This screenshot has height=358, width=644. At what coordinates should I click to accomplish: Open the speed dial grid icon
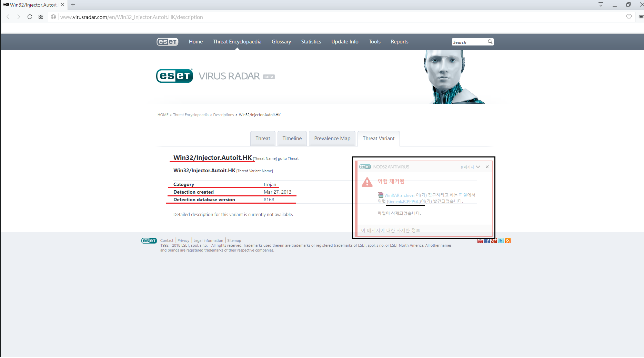coord(41,17)
